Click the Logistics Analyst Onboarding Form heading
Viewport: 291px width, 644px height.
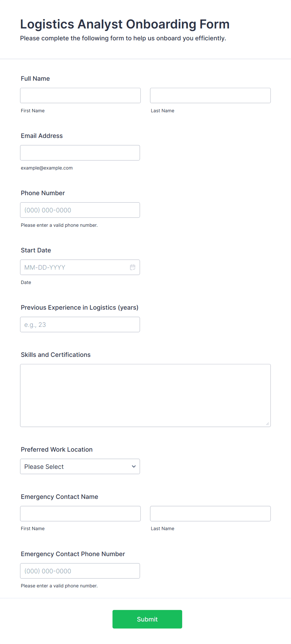pos(125,24)
